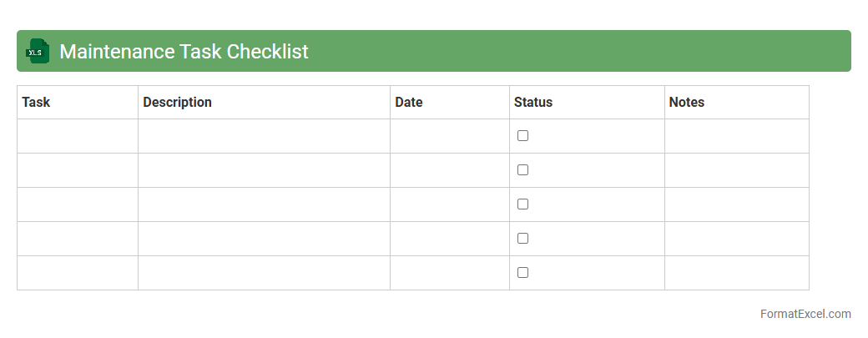Select the Notes column header
Image resolution: width=868 pixels, height=338 pixels.
tap(687, 103)
